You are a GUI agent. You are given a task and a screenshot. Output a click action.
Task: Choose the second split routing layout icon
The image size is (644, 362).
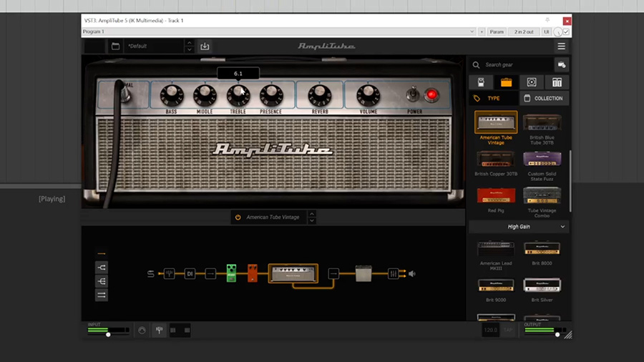(102, 281)
